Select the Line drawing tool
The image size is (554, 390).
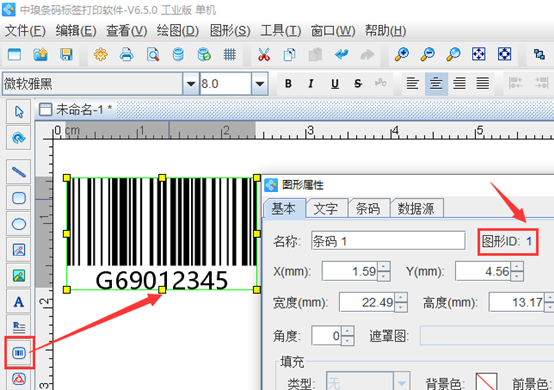click(x=19, y=172)
